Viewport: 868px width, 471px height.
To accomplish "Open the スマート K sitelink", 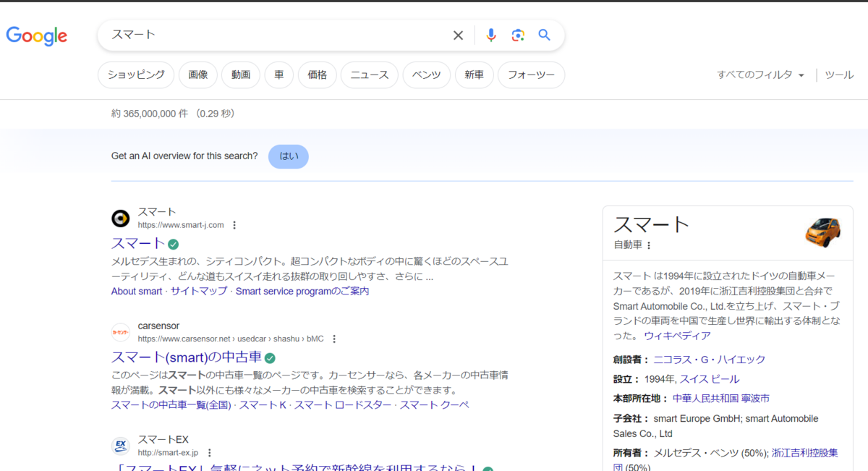I will 263,404.
